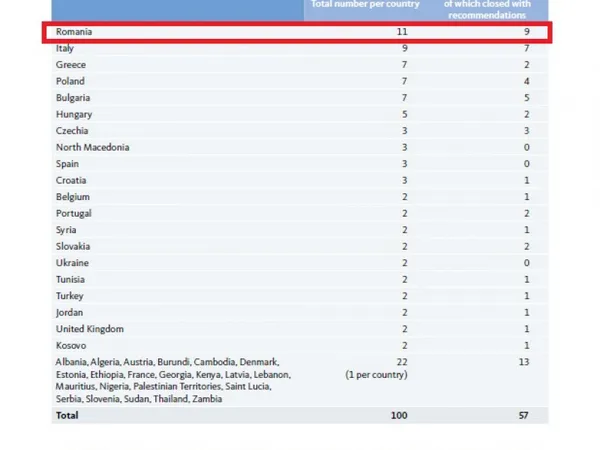This screenshot has width=600, height=450.
Task: Select the Kosovo country entry
Action: pos(71,345)
